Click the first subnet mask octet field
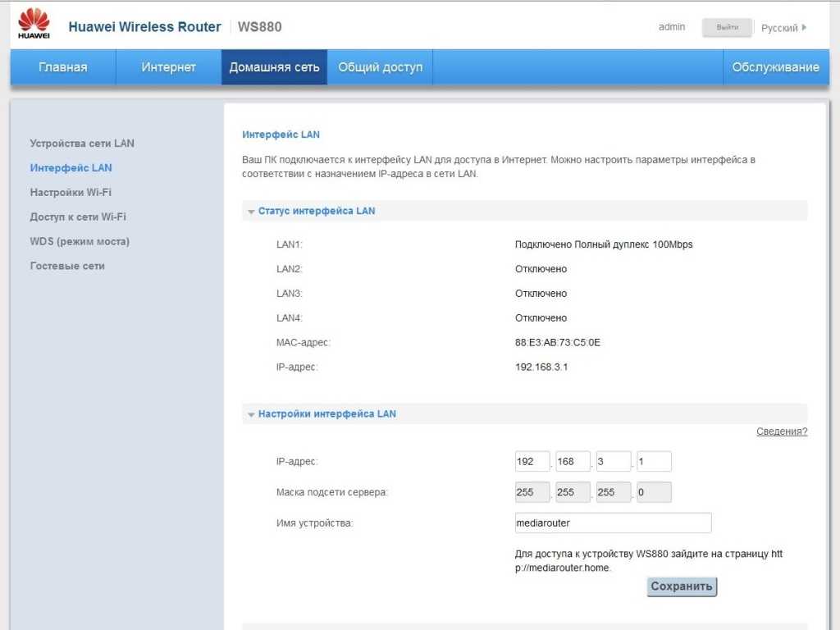This screenshot has height=630, width=840. (532, 492)
